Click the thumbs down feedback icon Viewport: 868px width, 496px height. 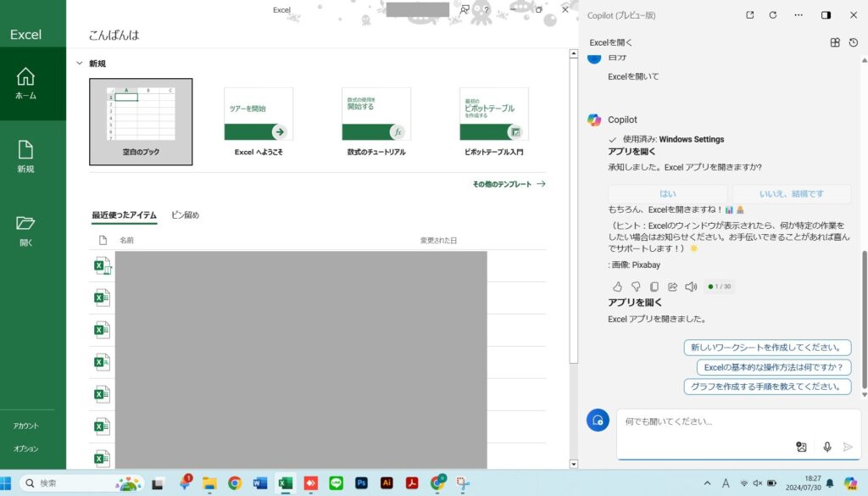coord(636,287)
